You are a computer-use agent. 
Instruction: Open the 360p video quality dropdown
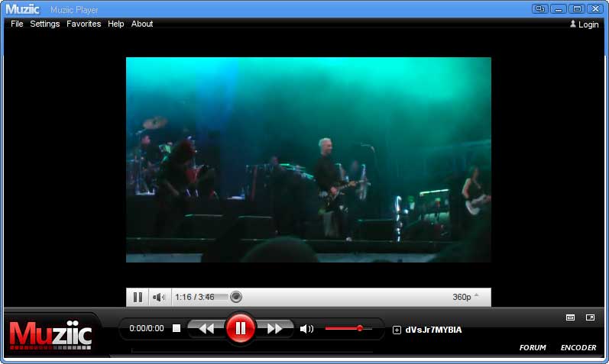tap(466, 297)
